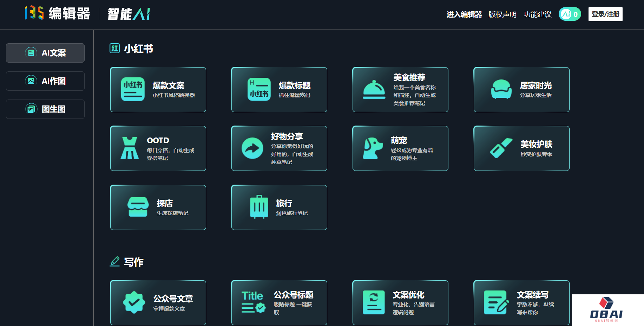Open the 爆款文案 card title
The height and width of the screenshot is (326, 644).
point(169,85)
